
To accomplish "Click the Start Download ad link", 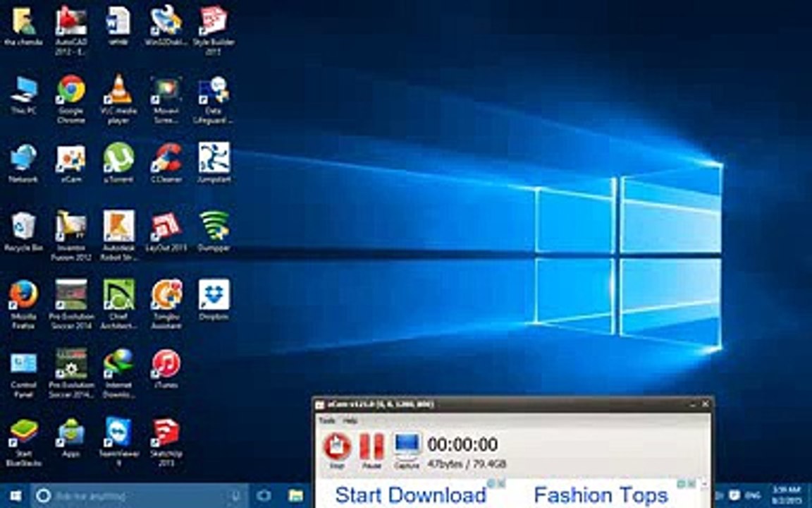I will (x=411, y=495).
